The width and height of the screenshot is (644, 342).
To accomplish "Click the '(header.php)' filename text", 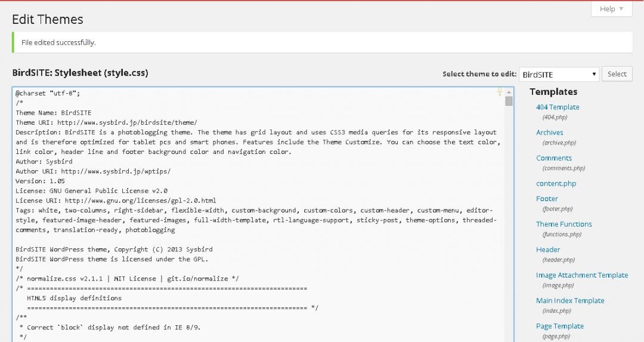I will tap(559, 260).
